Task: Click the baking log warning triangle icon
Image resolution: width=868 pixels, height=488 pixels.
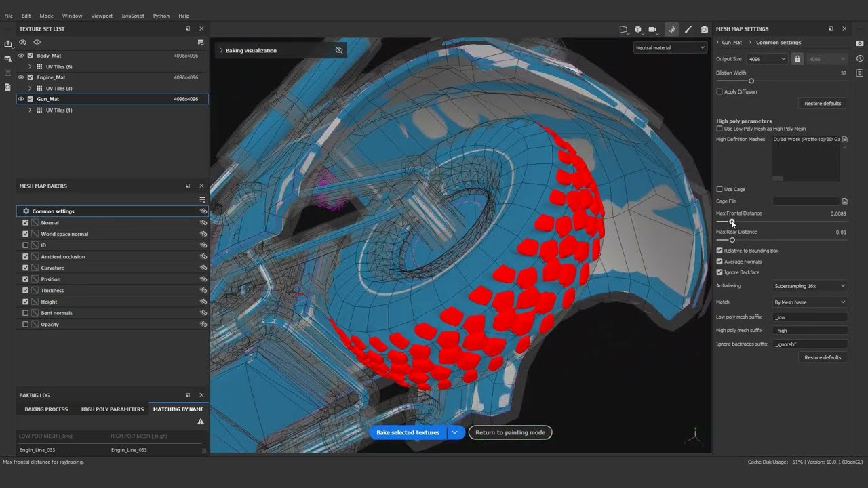Action: click(x=201, y=422)
